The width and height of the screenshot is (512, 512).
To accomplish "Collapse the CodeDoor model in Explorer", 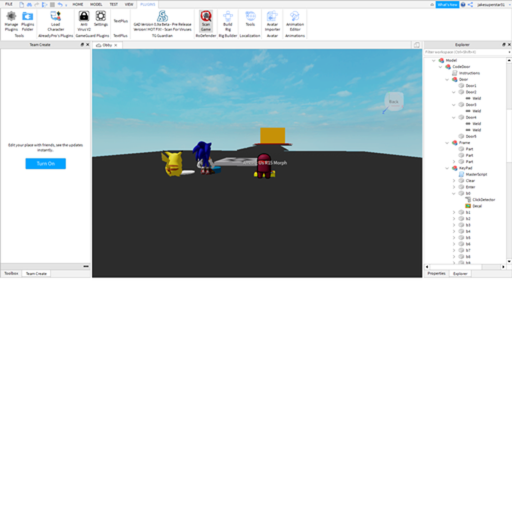I will coord(441,67).
